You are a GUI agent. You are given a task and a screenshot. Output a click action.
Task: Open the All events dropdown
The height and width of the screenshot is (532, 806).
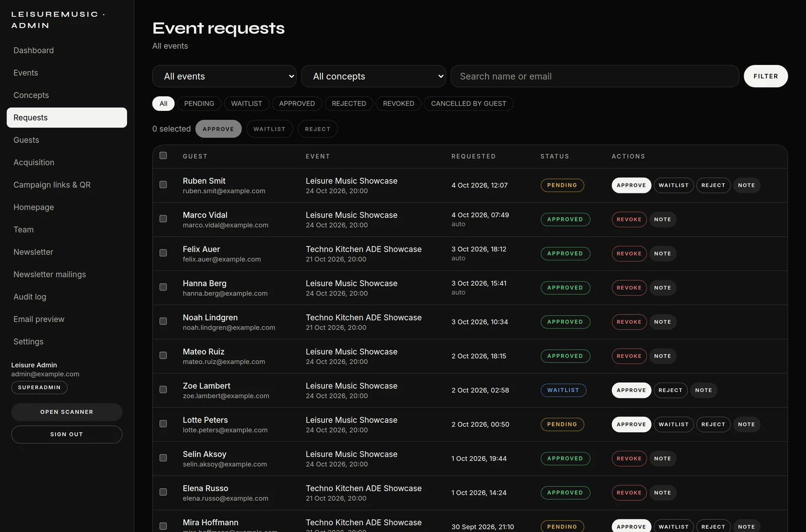[x=224, y=76]
